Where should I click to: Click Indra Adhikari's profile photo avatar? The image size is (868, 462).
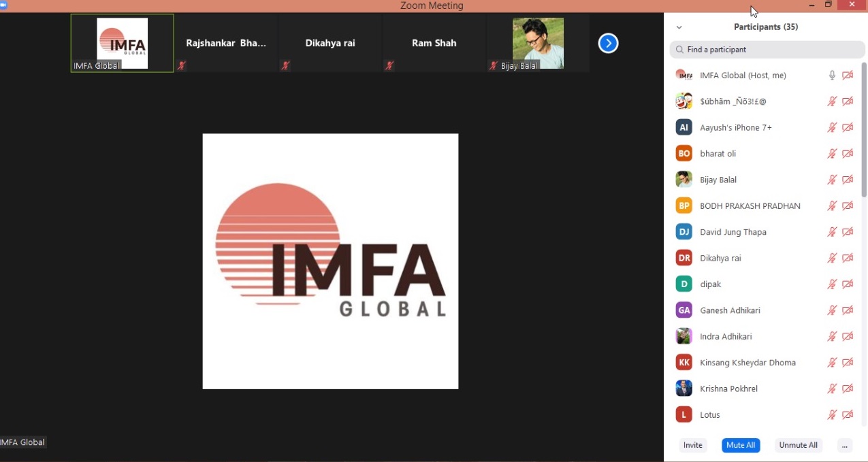pyautogui.click(x=684, y=336)
